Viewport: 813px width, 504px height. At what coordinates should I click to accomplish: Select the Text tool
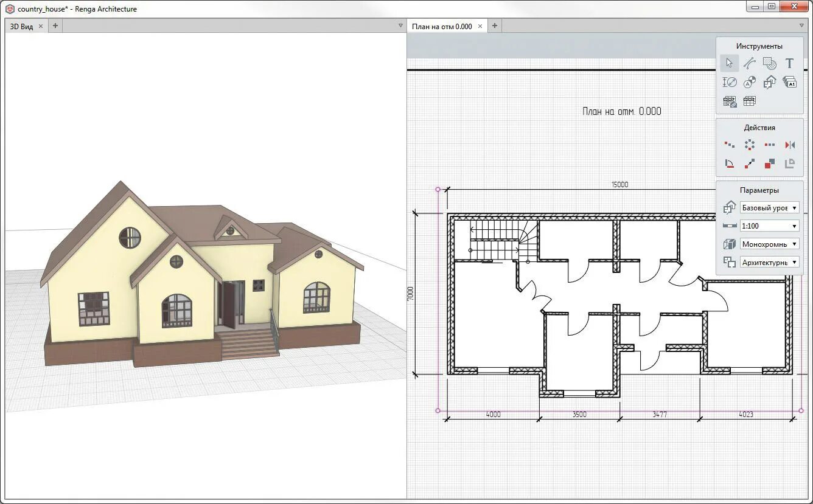pos(789,63)
